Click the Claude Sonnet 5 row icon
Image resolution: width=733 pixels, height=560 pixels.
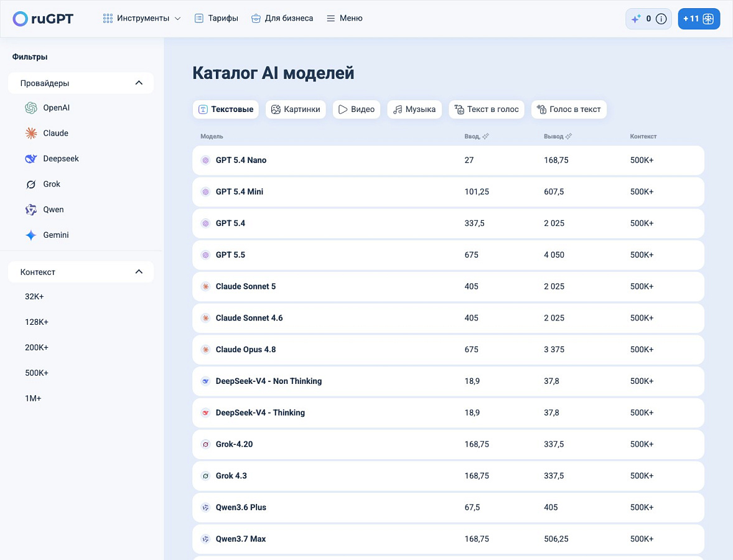[205, 287]
